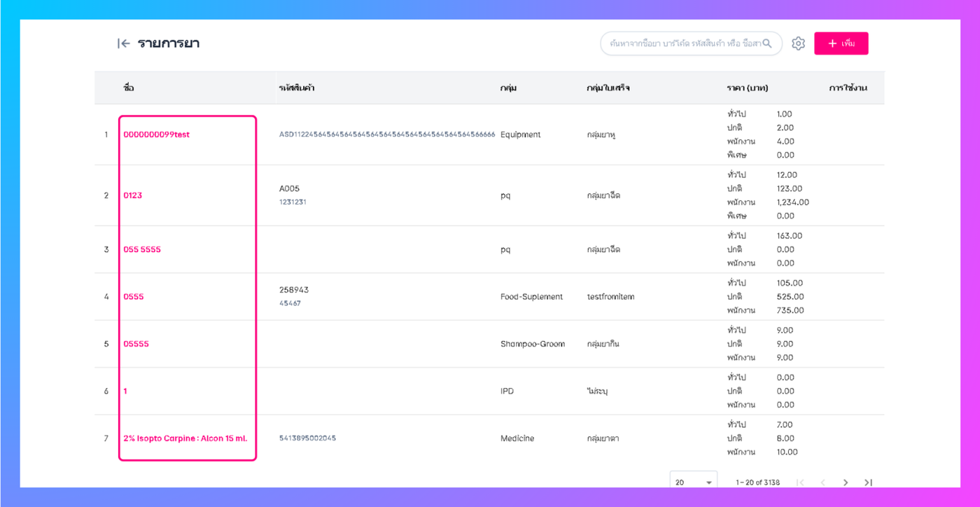The width and height of the screenshot is (980, 507).
Task: Open 2% Isopto Carpine Alcon drug
Action: tap(185, 438)
